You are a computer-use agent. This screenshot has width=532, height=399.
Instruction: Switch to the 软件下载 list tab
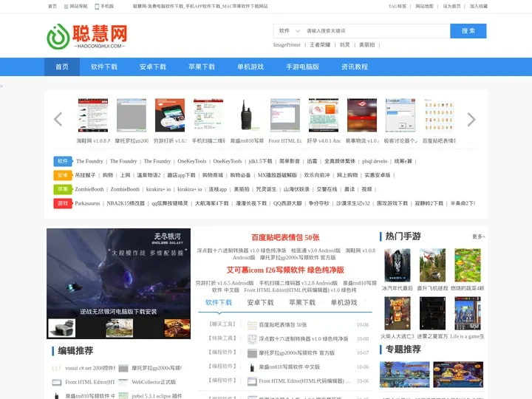coord(219,302)
